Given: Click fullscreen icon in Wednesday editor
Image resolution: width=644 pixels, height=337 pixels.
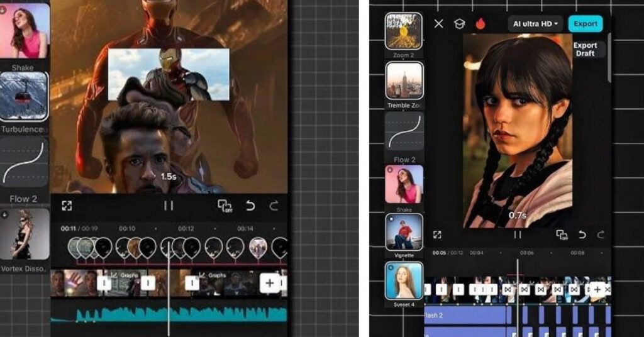Looking at the screenshot, I should (437, 235).
